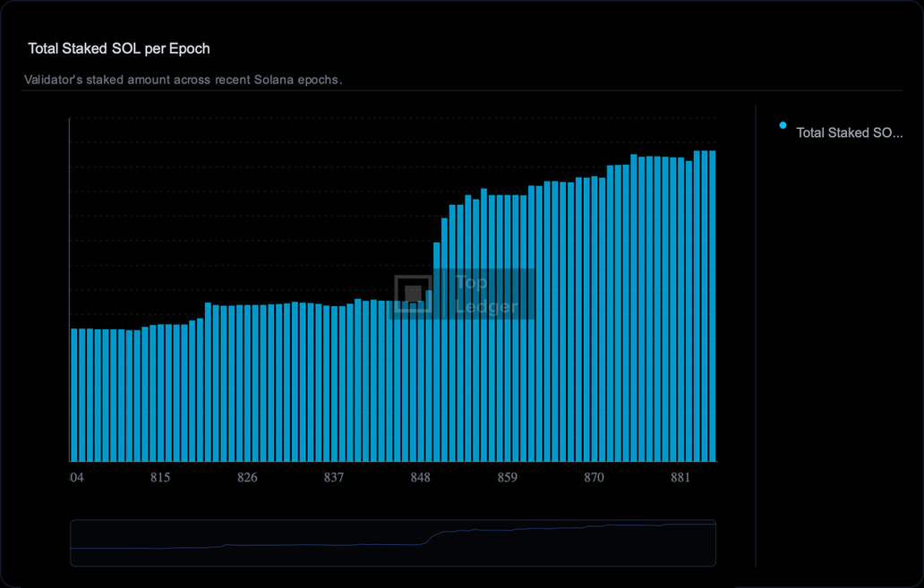Select the chart title Total Staked SOL per Epoch
Image resolution: width=924 pixels, height=588 pixels.
coord(119,48)
